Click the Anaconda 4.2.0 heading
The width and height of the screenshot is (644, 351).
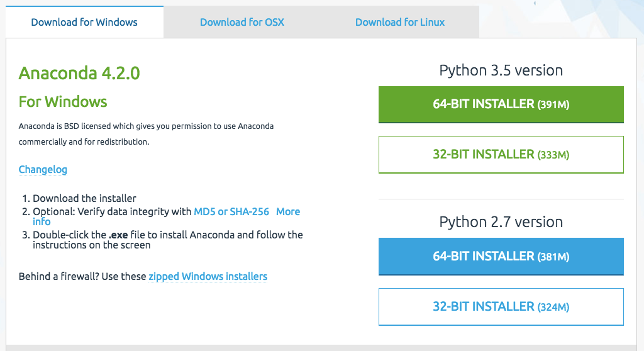point(79,73)
